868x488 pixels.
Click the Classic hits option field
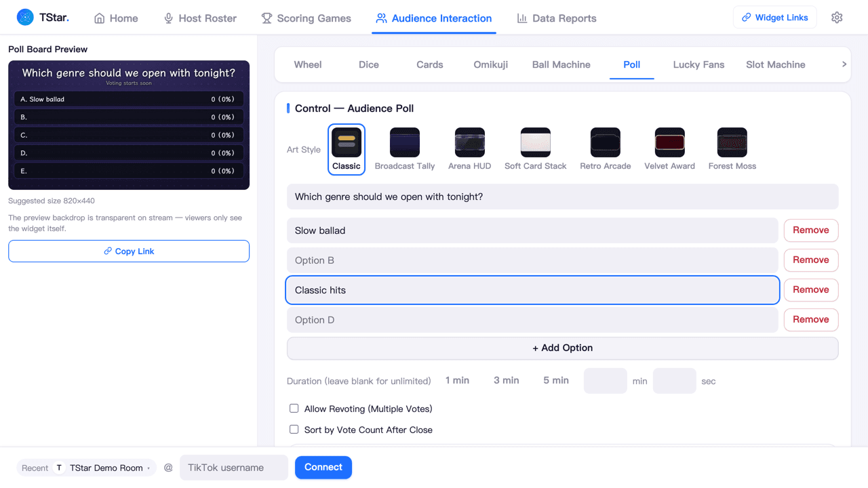coord(532,290)
